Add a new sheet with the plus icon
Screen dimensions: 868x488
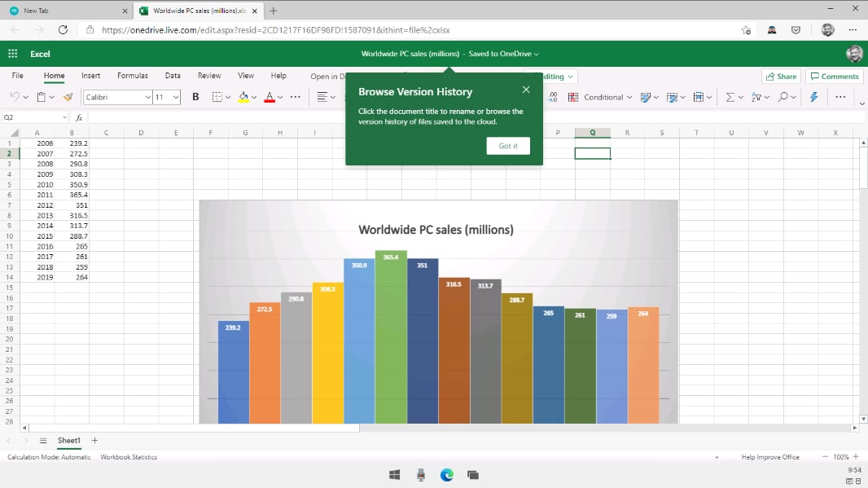[x=94, y=441]
